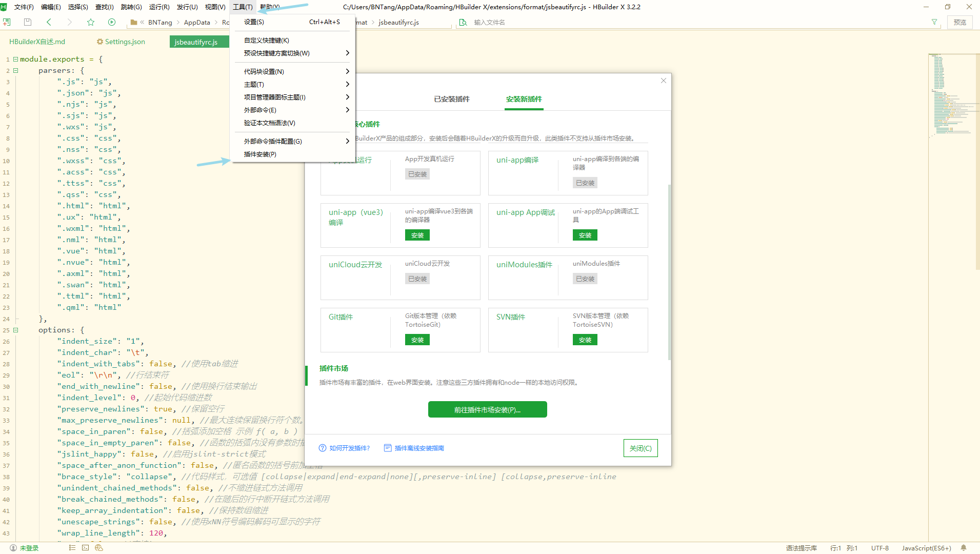The image size is (980, 554).
Task: Click 未登录 in the status bar
Action: click(x=29, y=548)
